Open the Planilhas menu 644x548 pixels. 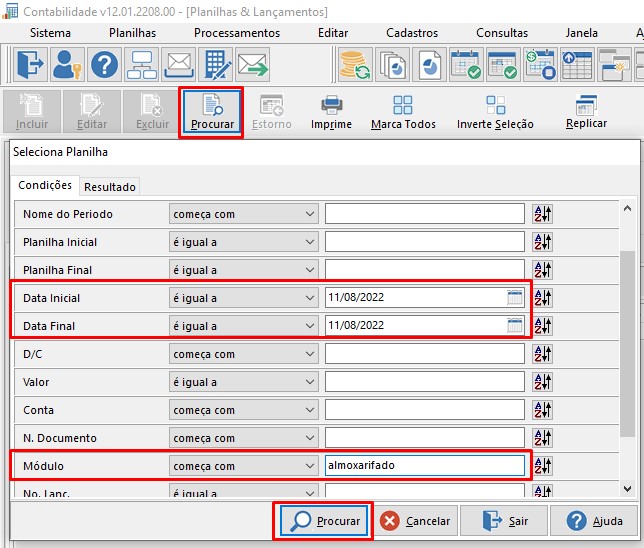(132, 33)
